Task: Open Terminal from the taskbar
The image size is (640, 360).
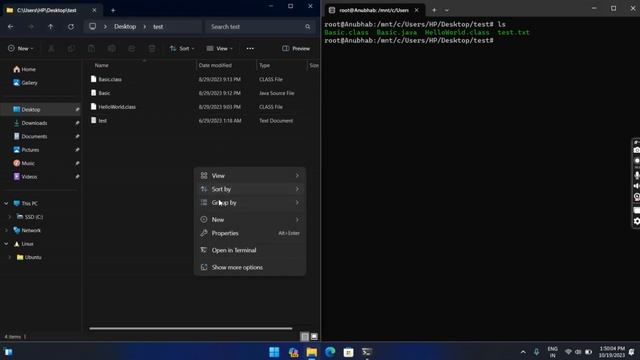Action: click(x=367, y=352)
